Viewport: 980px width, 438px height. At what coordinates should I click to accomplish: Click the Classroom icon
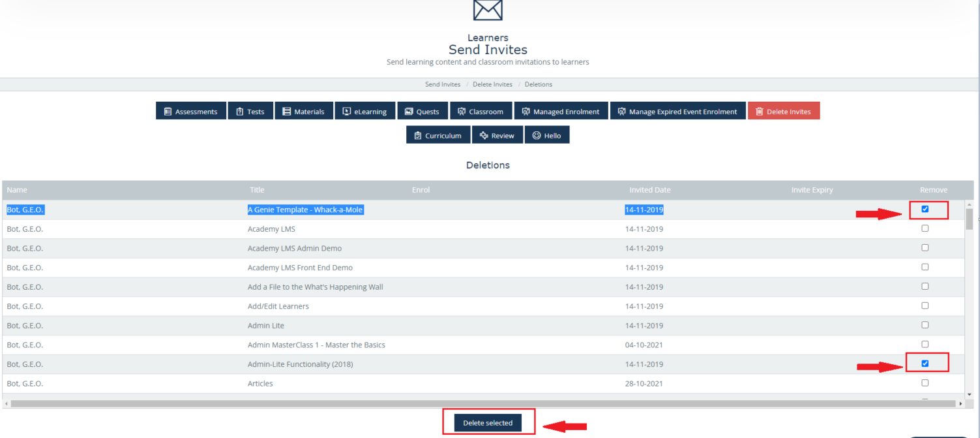click(x=462, y=112)
